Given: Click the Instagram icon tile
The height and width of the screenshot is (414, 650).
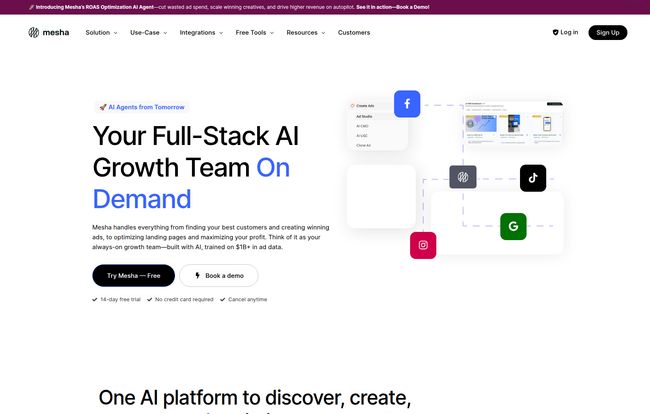Looking at the screenshot, I should [x=423, y=245].
